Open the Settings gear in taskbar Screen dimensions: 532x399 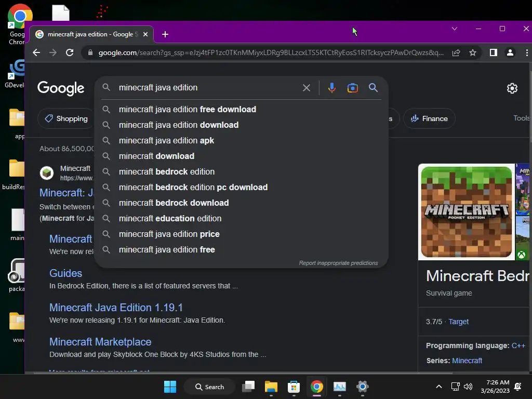(362, 387)
